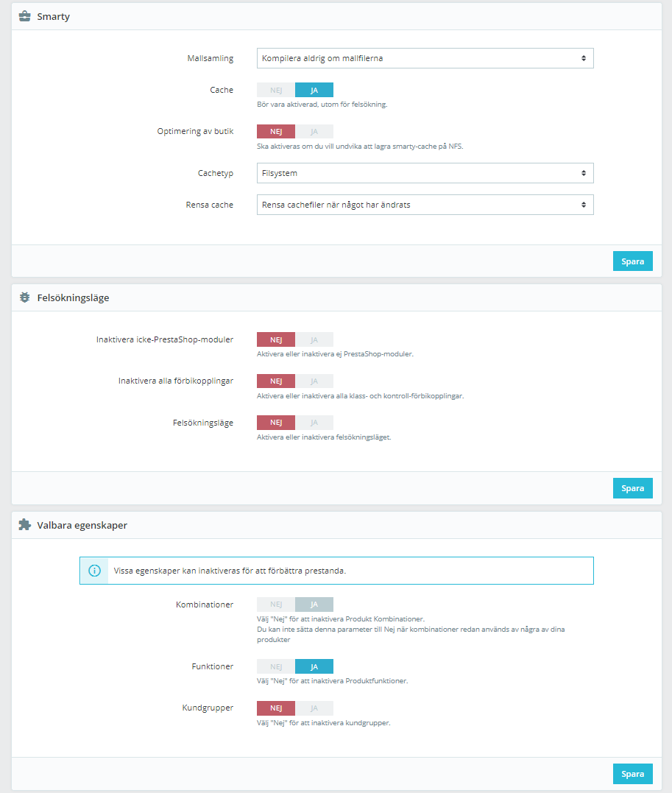Save Valbara egenskaper with the Spara button
672x793 pixels.
632,774
